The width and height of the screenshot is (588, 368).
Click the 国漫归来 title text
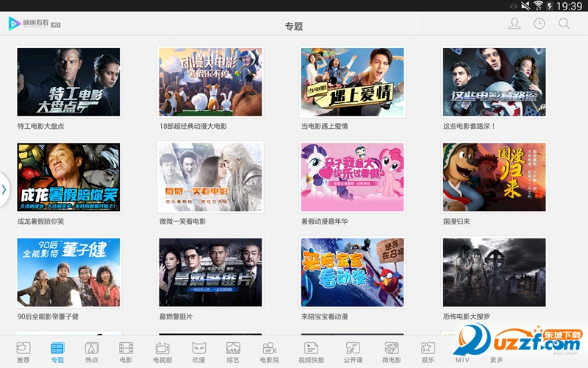tap(457, 222)
